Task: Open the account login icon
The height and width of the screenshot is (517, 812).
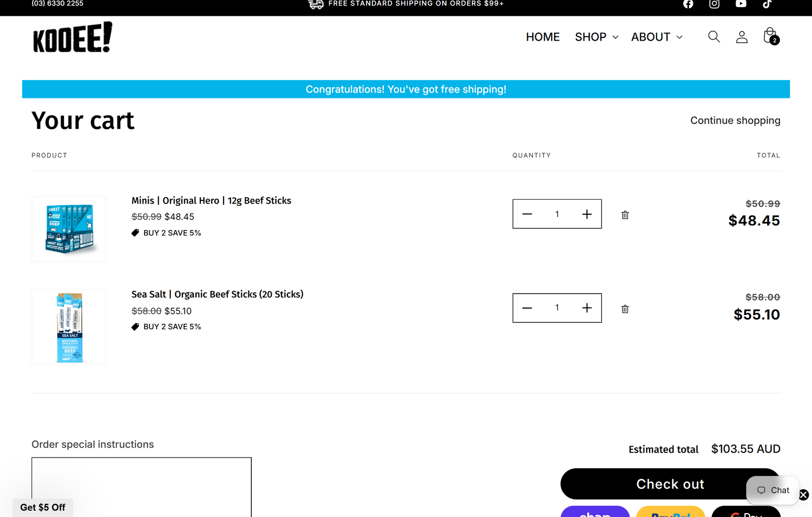Action: 742,37
